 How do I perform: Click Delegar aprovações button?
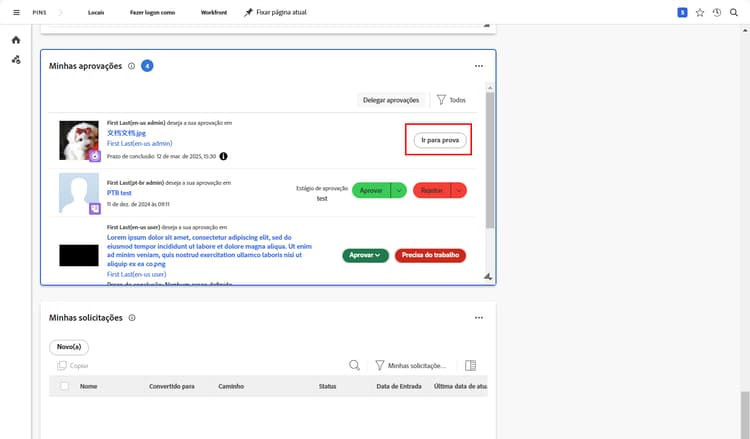coord(391,100)
